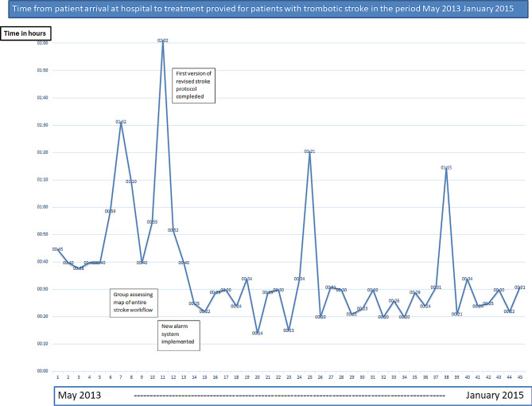Click the 00:00 y-axis tick label
The width and height of the screenshot is (532, 406).
[42, 371]
